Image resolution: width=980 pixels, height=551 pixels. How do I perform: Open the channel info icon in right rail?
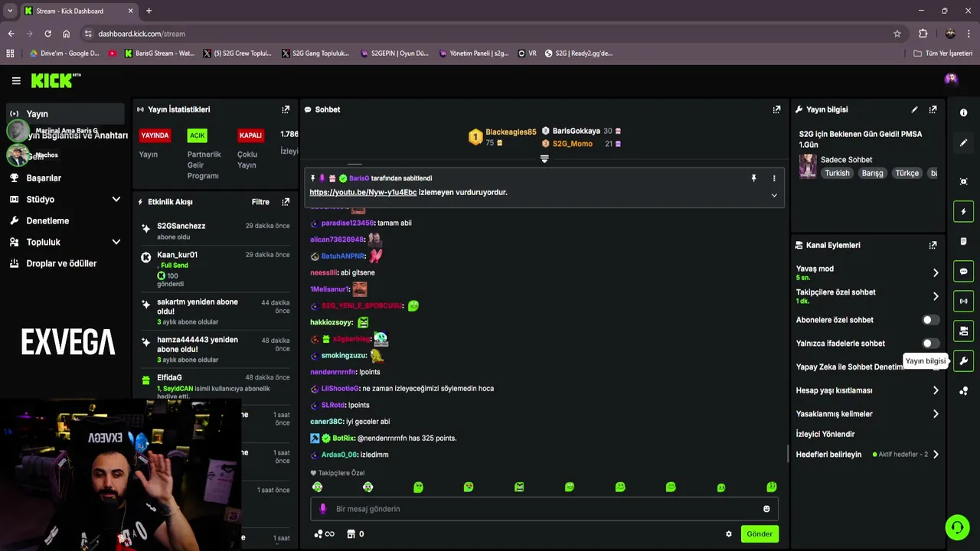tap(963, 112)
